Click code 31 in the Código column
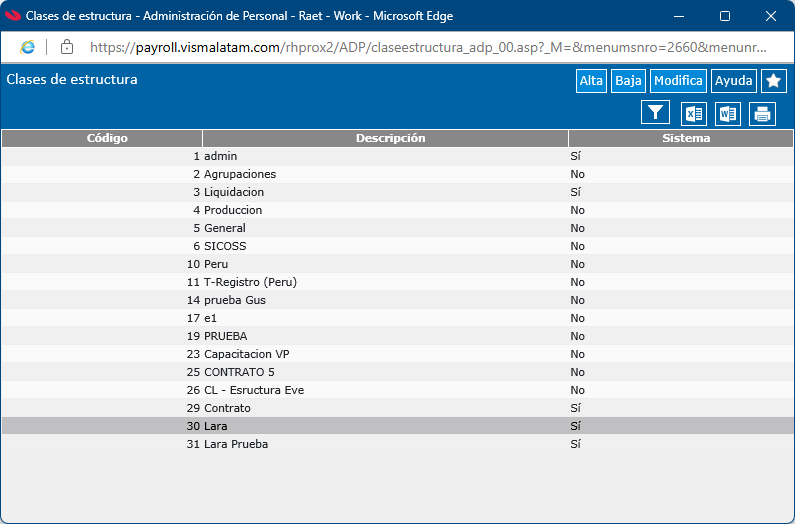Image resolution: width=795 pixels, height=524 pixels. click(193, 444)
